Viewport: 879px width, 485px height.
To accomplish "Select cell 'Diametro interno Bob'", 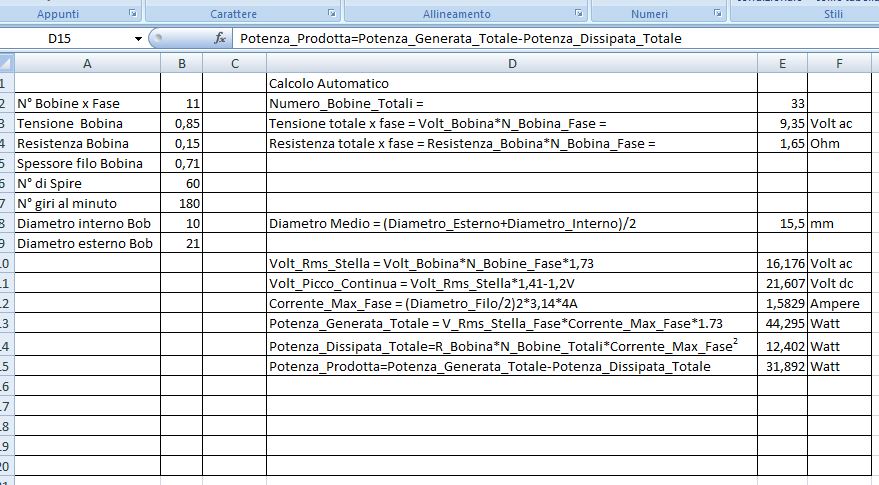I will (x=87, y=223).
